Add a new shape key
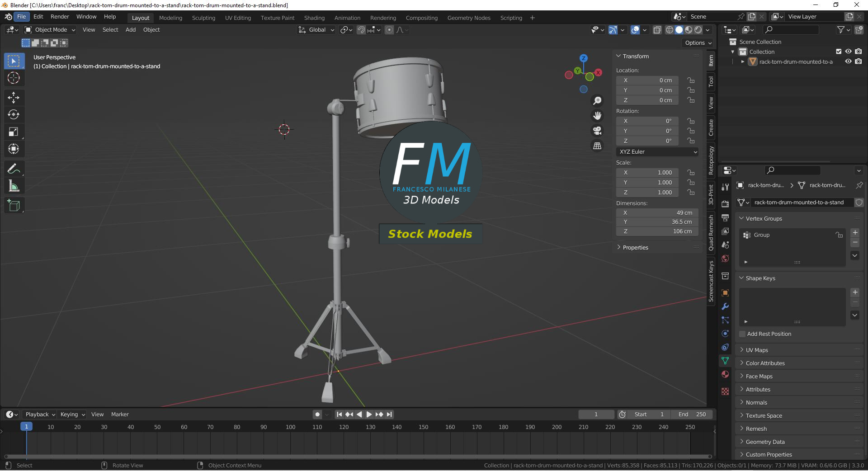 tap(855, 292)
